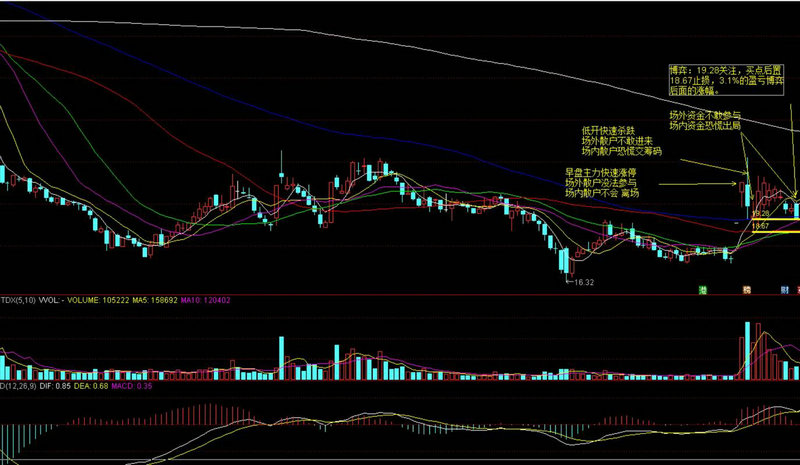The image size is (800, 465).
Task: Click the green 港 event marker
Action: [x=704, y=289]
